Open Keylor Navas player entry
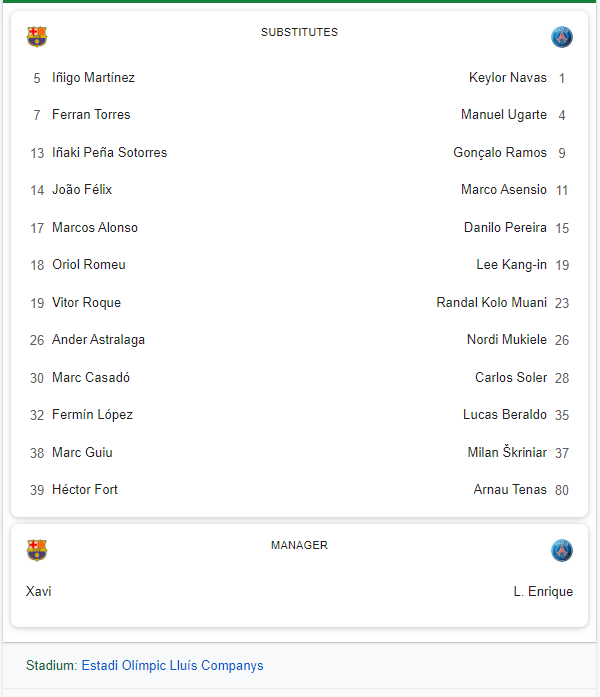 click(x=508, y=78)
